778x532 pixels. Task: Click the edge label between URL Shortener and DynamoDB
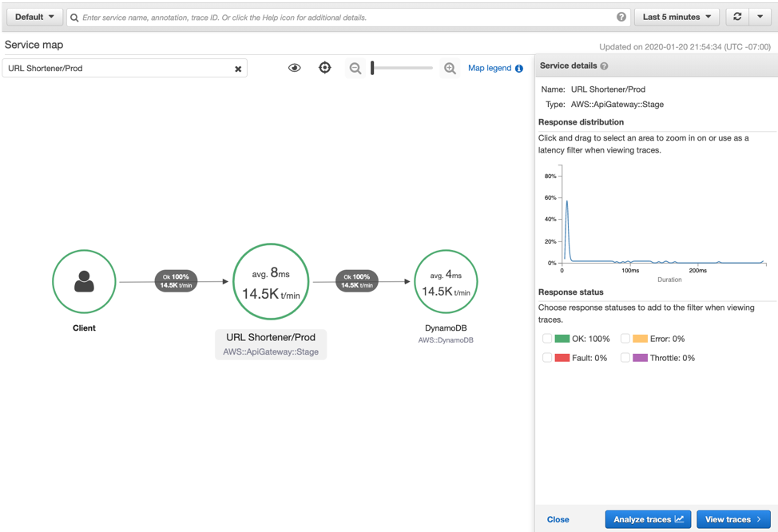(x=357, y=281)
